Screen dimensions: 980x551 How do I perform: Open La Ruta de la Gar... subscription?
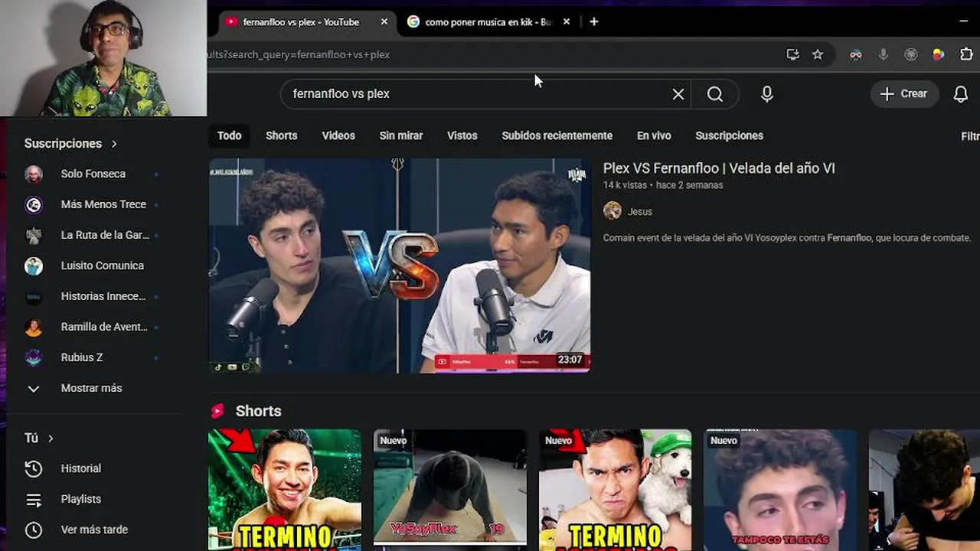[93, 235]
